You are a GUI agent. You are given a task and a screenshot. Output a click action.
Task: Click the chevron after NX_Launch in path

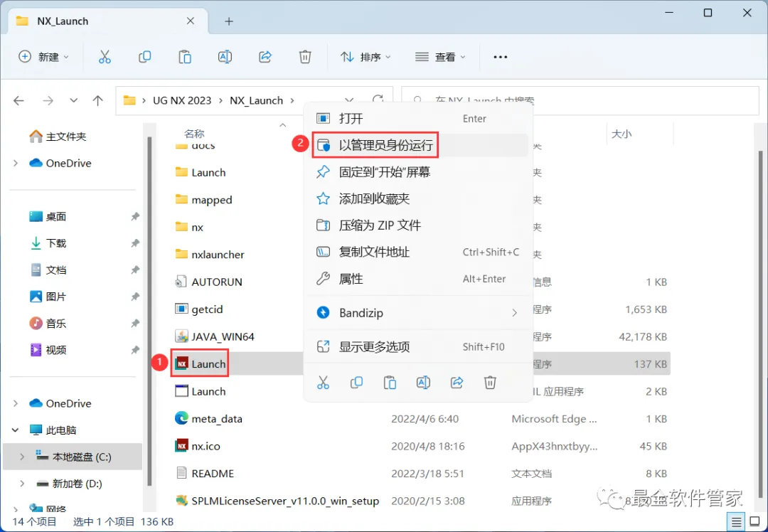point(292,101)
